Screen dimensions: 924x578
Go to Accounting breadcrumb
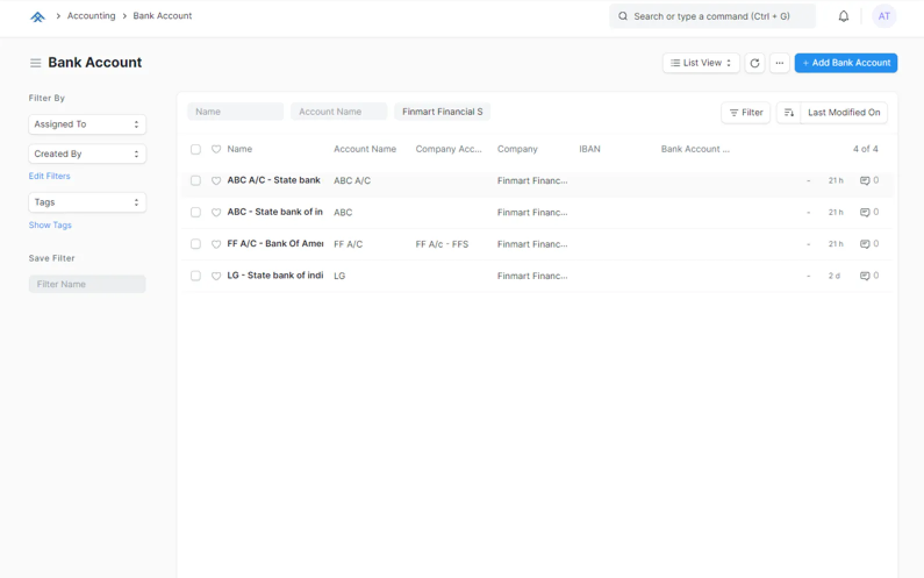[91, 16]
